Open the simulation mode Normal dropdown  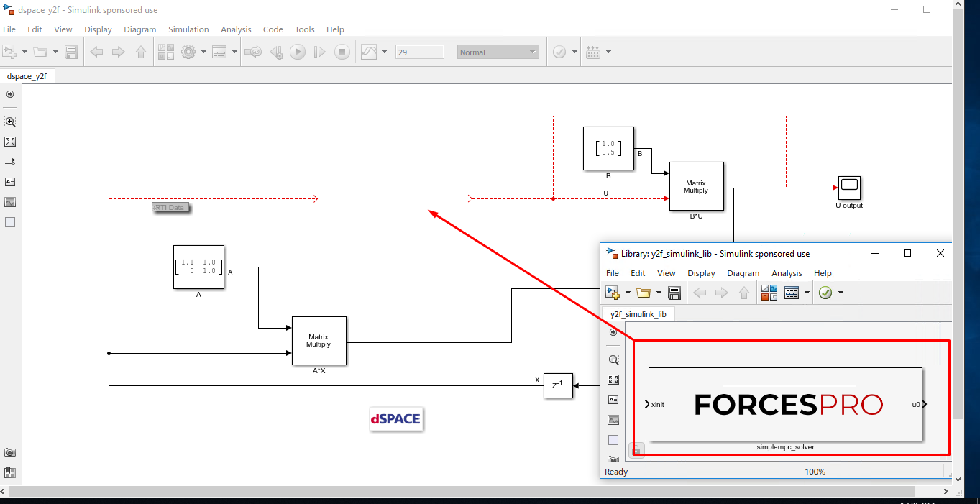498,52
